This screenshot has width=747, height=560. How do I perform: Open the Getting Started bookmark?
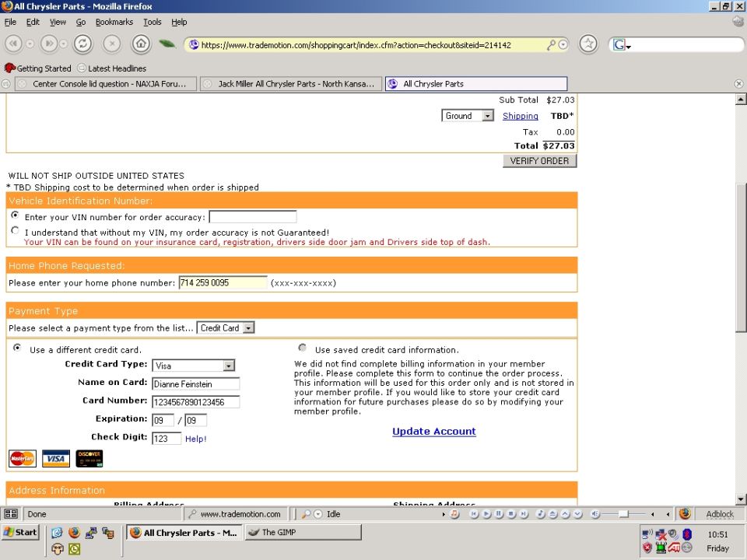tap(38, 68)
